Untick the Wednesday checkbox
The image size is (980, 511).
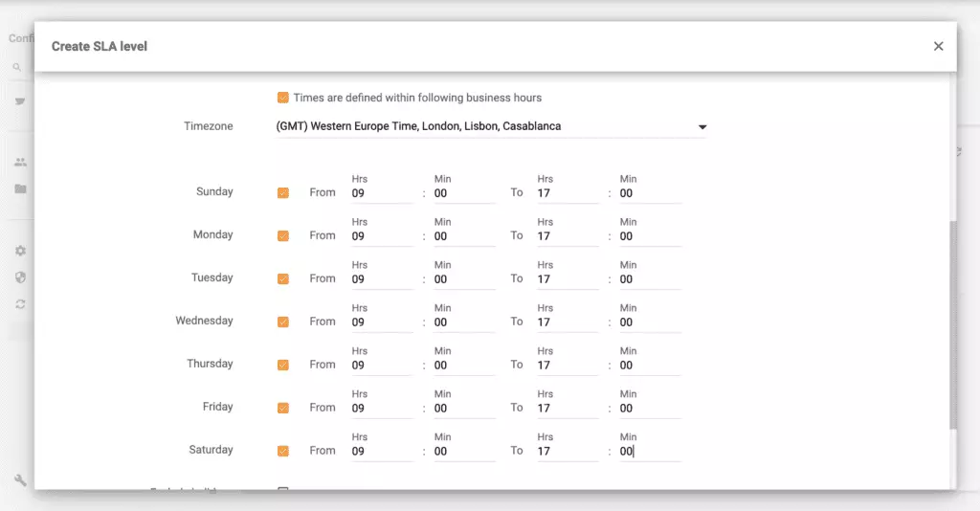pyautogui.click(x=283, y=322)
